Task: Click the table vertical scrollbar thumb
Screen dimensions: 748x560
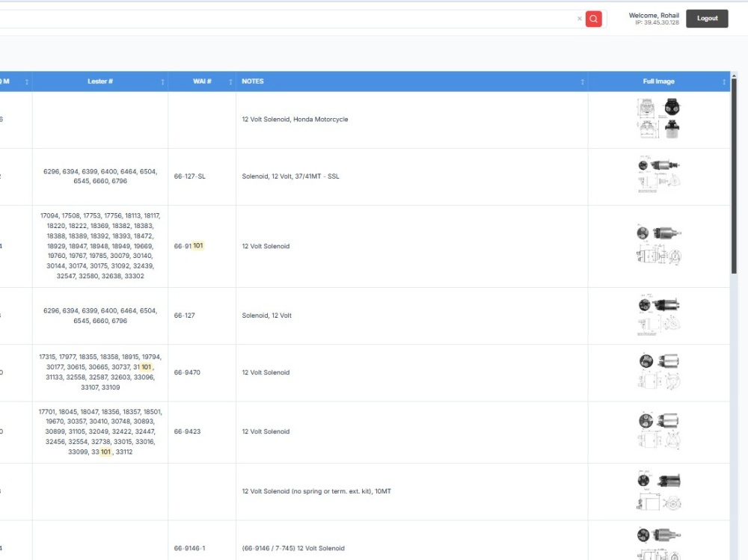Action: pyautogui.click(x=734, y=176)
